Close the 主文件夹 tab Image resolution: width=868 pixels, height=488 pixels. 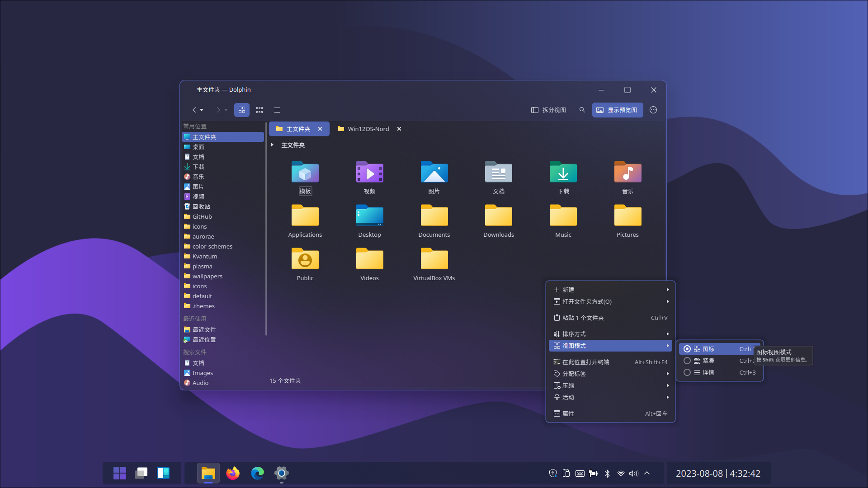click(x=320, y=129)
